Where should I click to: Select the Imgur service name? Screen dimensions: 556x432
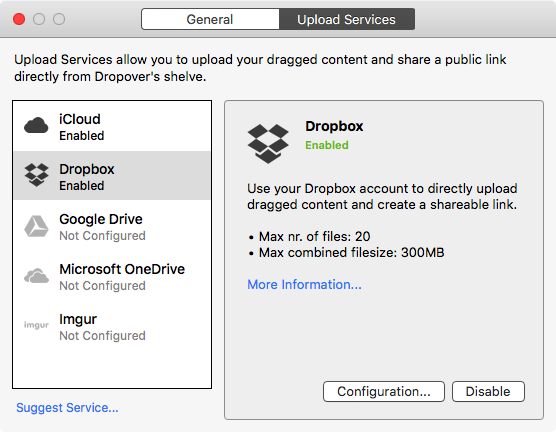[x=78, y=320]
